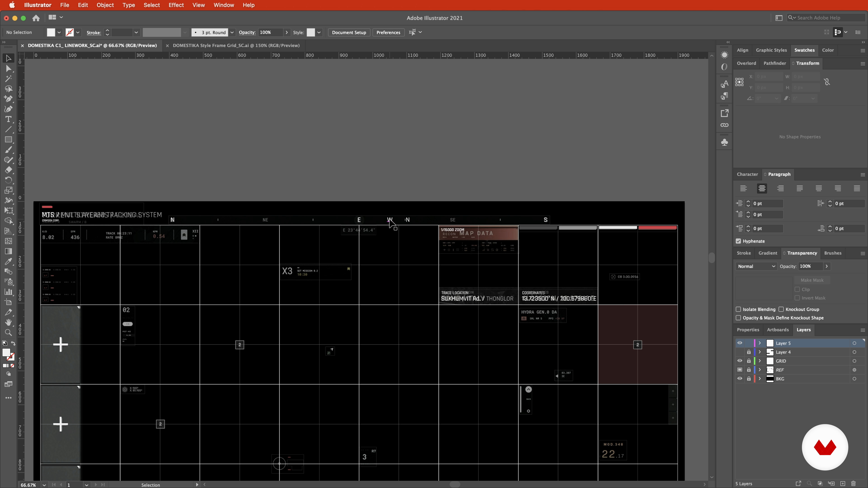Expand the GRID layer tree
Image resolution: width=868 pixels, height=488 pixels.
760,361
